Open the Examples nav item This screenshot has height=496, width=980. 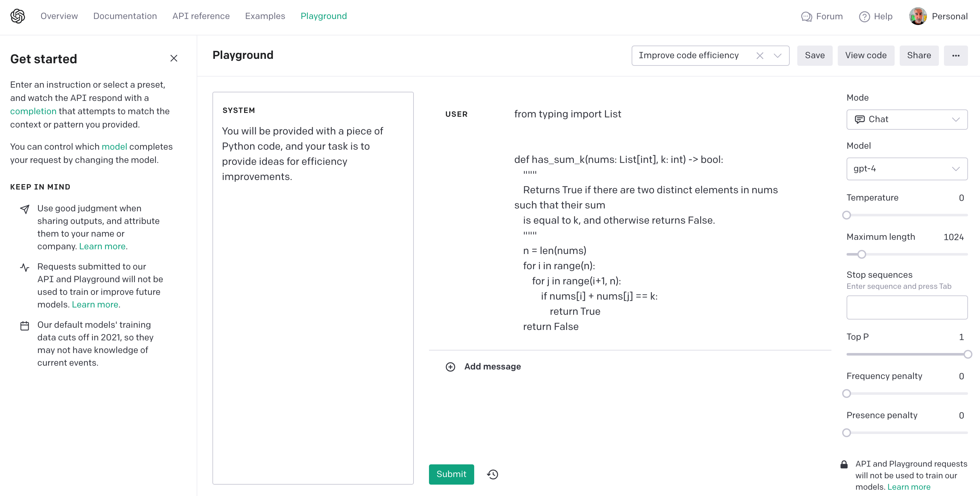[x=265, y=16]
